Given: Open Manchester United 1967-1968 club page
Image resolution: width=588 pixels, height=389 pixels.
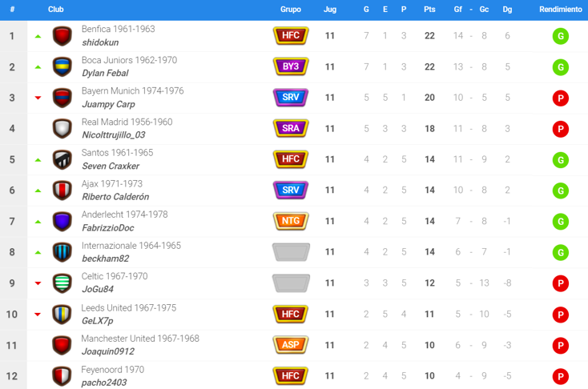Looking at the screenshot, I should tap(140, 339).
